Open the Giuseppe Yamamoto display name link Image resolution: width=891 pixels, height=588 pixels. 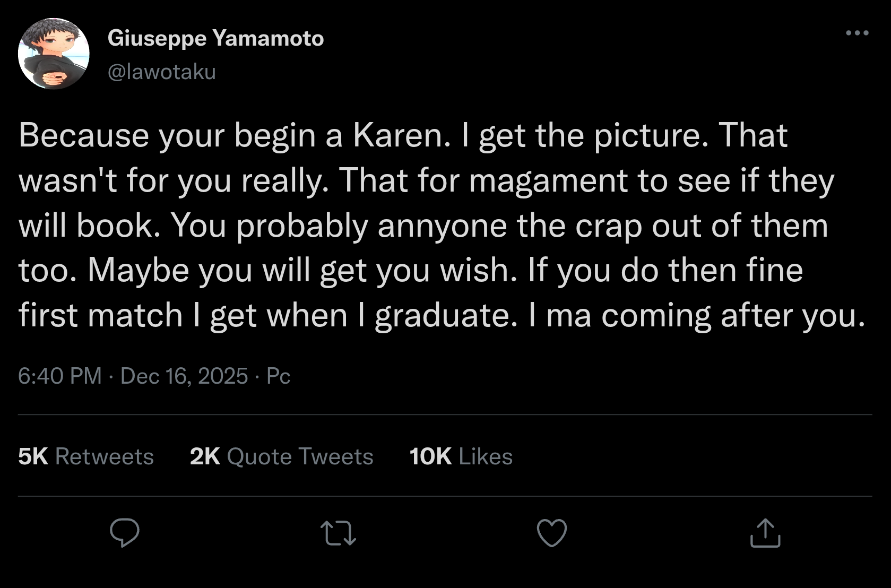(x=215, y=38)
